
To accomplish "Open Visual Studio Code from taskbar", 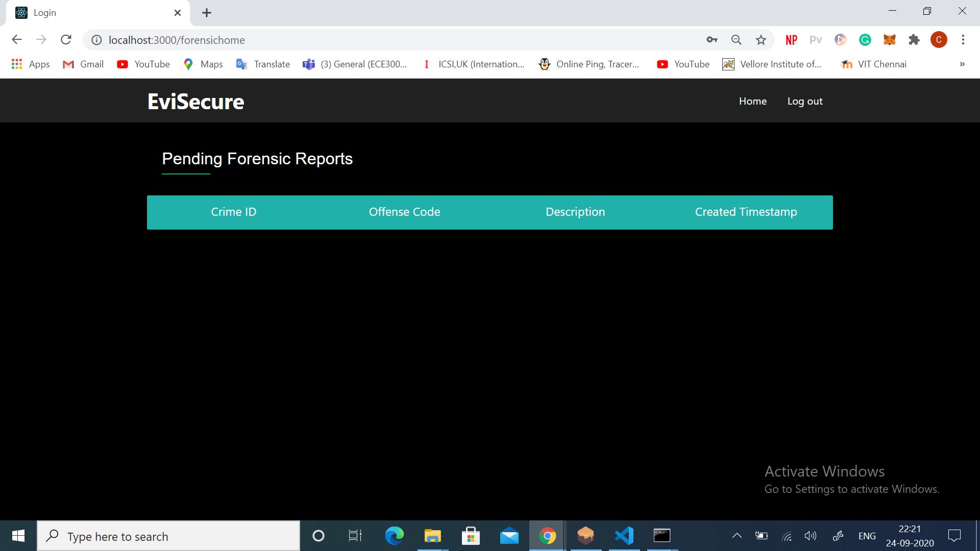I will coord(624,536).
